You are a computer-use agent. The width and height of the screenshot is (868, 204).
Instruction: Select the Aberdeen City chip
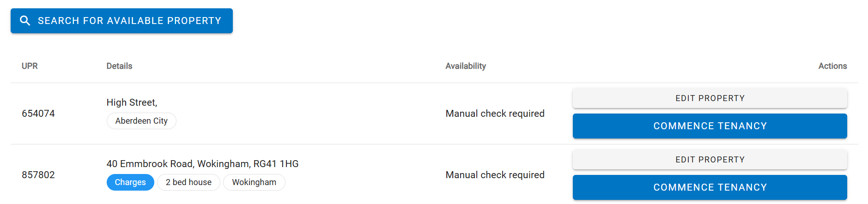[x=141, y=121]
